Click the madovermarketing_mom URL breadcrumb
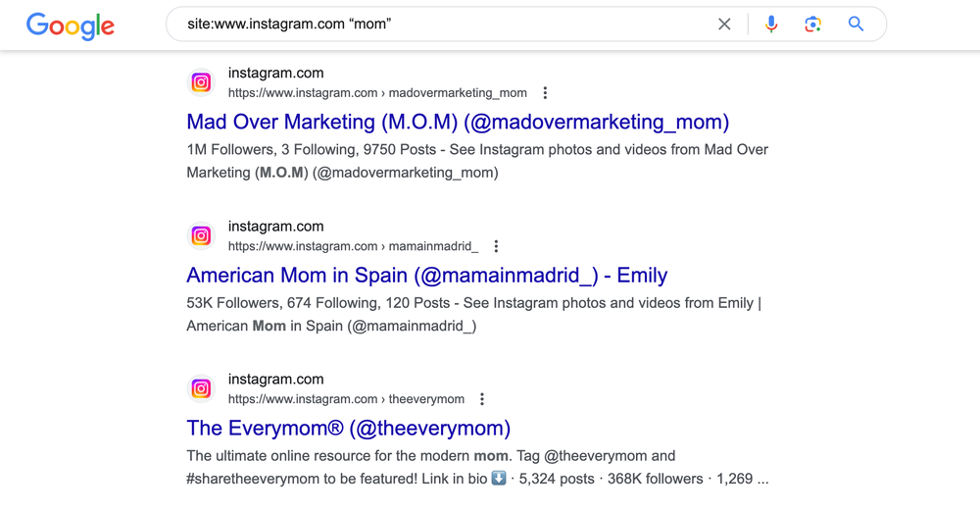The image size is (980, 512). 377,93
